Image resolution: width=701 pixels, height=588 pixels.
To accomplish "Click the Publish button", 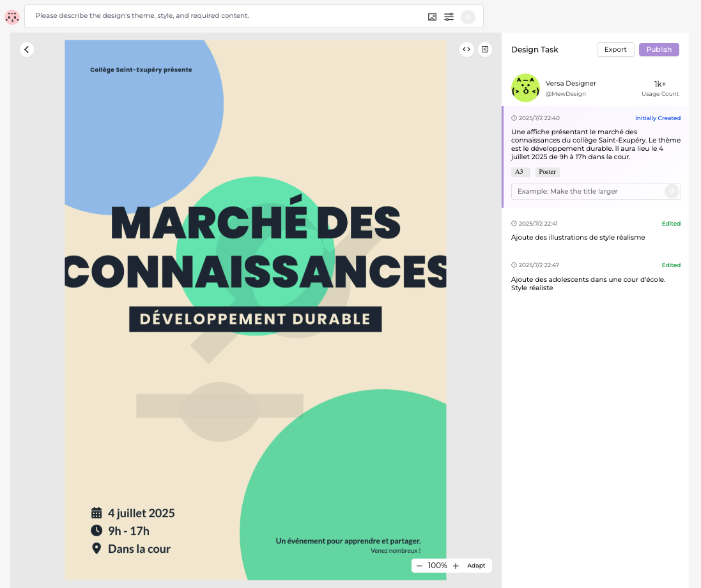I will (659, 50).
